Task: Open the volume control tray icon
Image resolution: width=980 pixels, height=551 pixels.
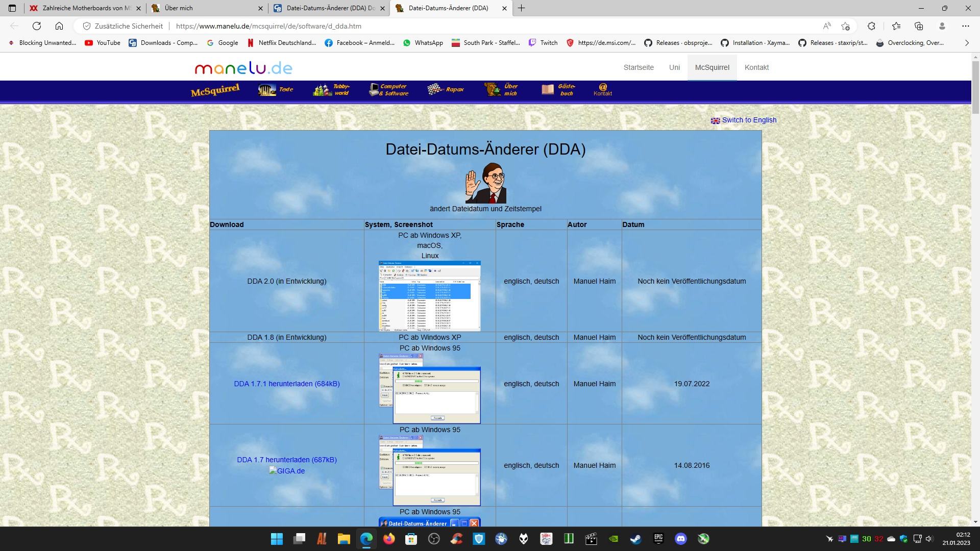Action: (x=929, y=539)
